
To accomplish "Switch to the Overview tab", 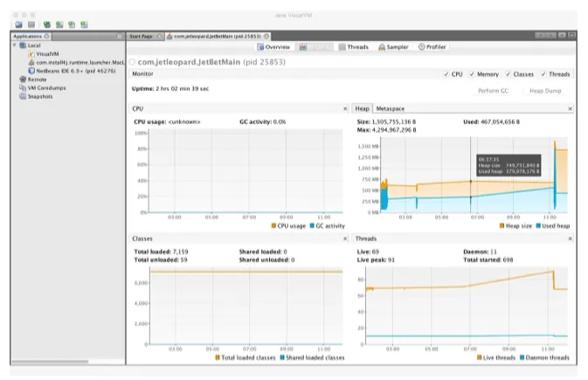I will [x=273, y=47].
